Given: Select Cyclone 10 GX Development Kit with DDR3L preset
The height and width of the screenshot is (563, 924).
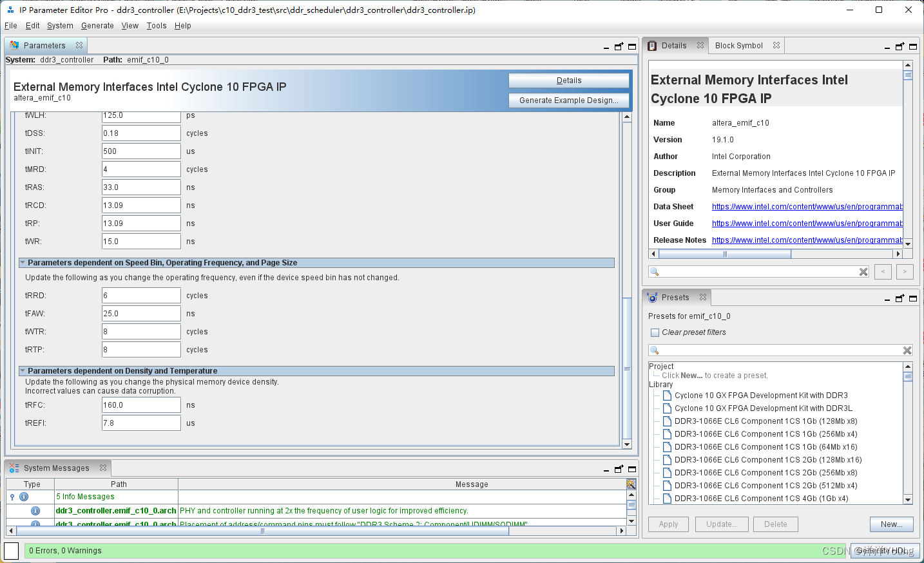Looking at the screenshot, I should pos(764,408).
